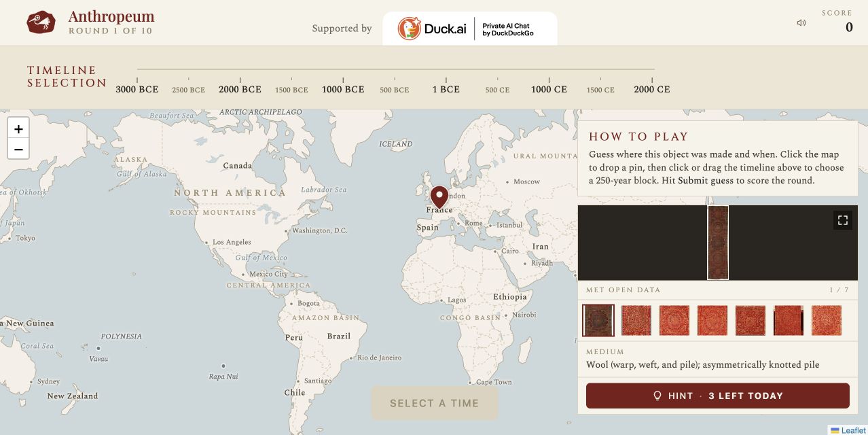
Task: Select the seventh carpet thumbnail
Action: (827, 320)
